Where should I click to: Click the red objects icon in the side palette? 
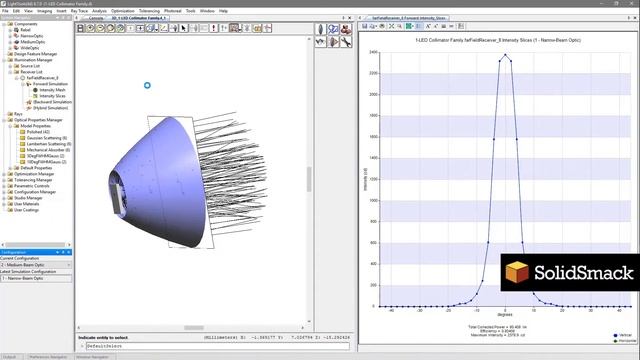click(x=346, y=29)
